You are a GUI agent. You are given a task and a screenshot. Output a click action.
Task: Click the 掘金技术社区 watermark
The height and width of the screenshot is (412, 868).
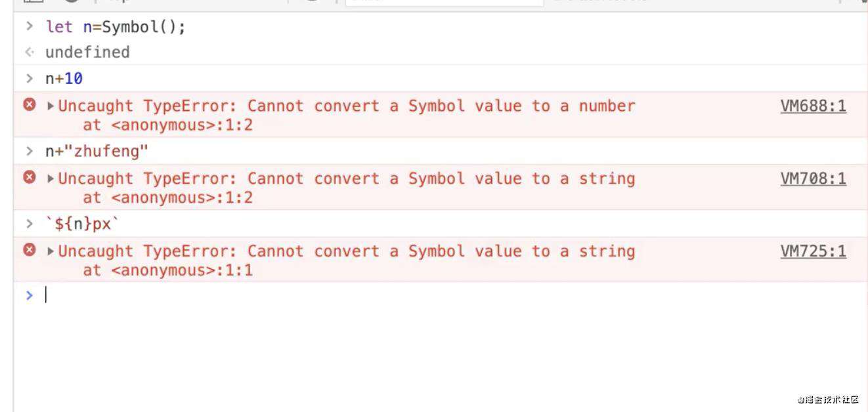tap(828, 399)
